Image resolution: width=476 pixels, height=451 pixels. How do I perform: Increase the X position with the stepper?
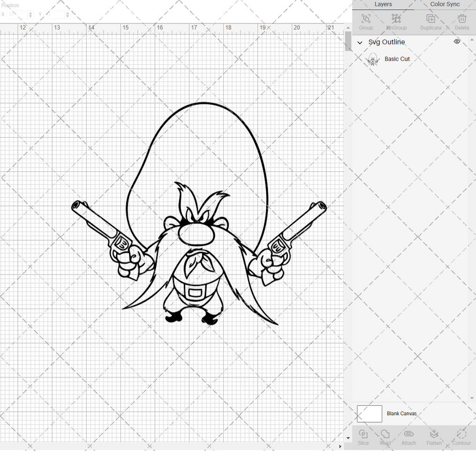coord(30,13)
